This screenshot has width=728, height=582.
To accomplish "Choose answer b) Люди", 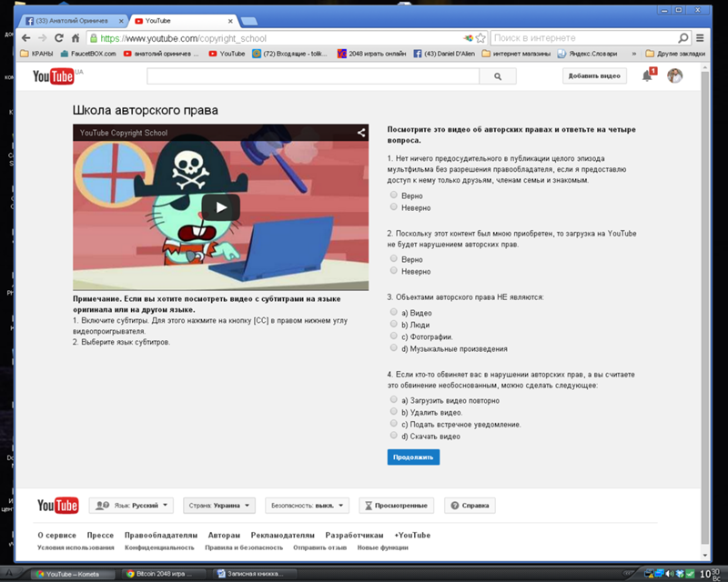I will (394, 324).
